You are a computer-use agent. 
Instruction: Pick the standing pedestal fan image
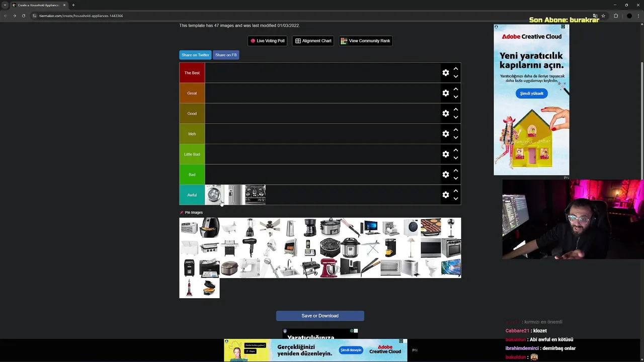pos(451,228)
